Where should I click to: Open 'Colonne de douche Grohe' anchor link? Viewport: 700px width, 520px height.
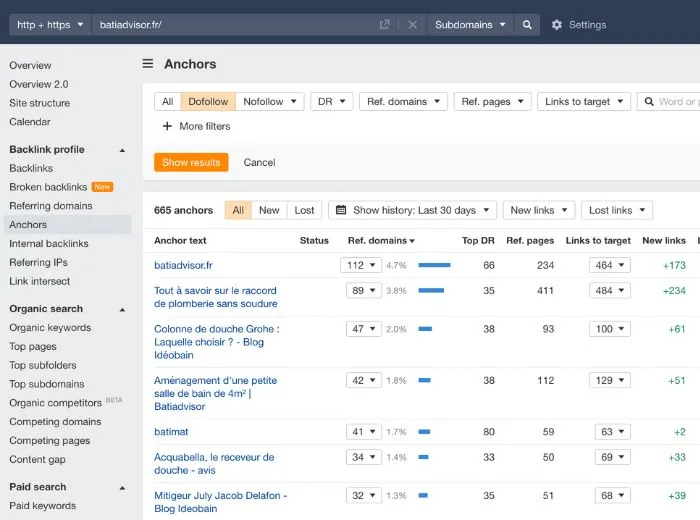[x=217, y=342]
